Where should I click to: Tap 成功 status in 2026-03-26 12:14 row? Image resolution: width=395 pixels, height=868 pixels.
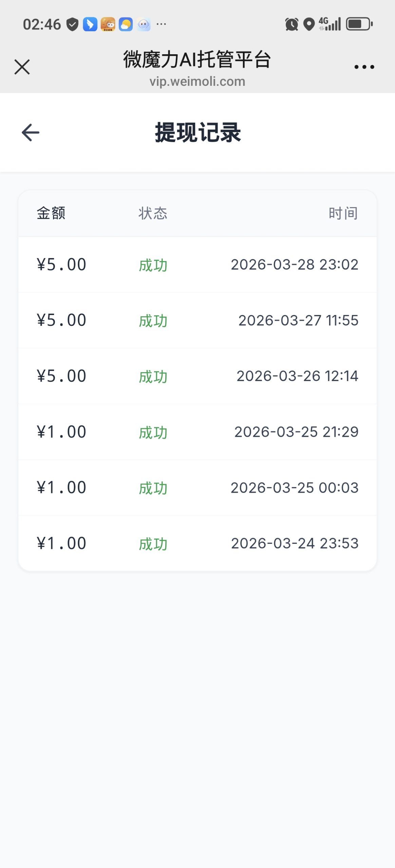point(153,376)
